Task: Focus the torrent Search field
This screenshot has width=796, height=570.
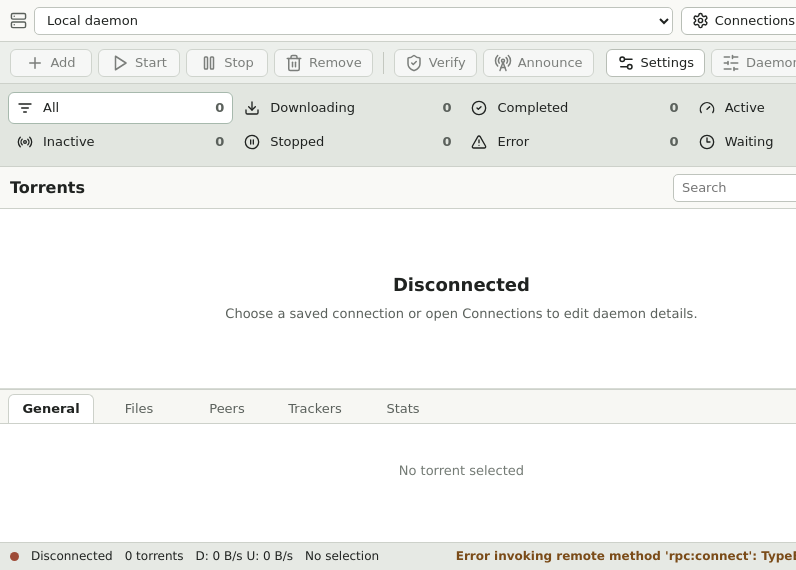Action: tap(735, 188)
